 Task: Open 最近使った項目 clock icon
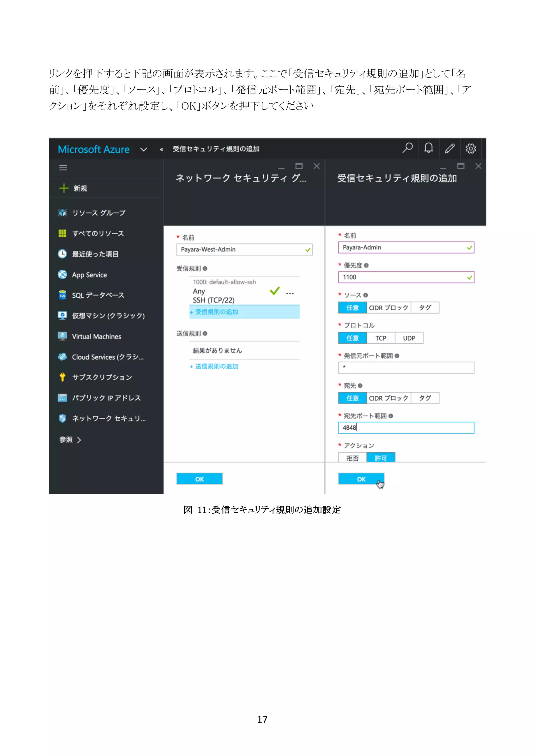[62, 254]
